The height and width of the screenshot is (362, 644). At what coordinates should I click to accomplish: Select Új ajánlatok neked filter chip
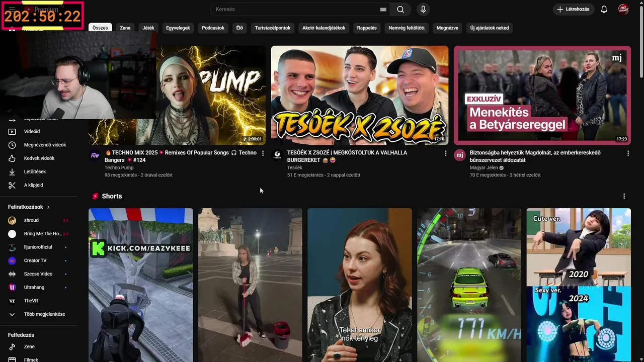click(x=490, y=28)
